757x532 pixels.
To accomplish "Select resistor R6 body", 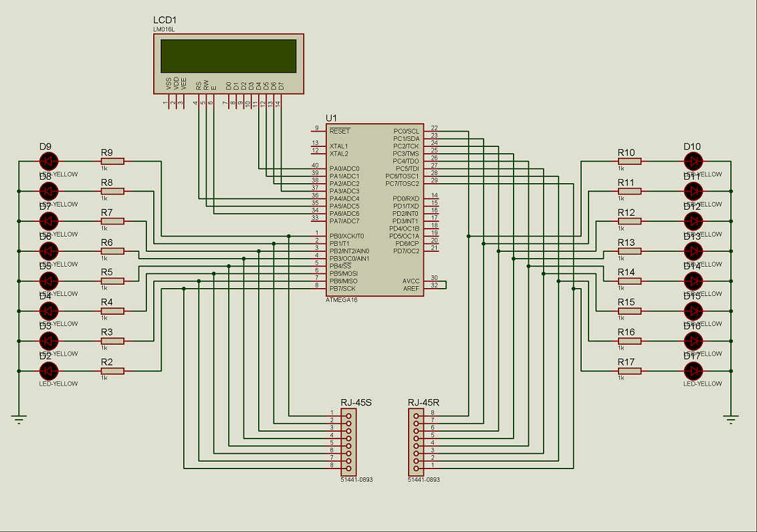I will pos(112,251).
